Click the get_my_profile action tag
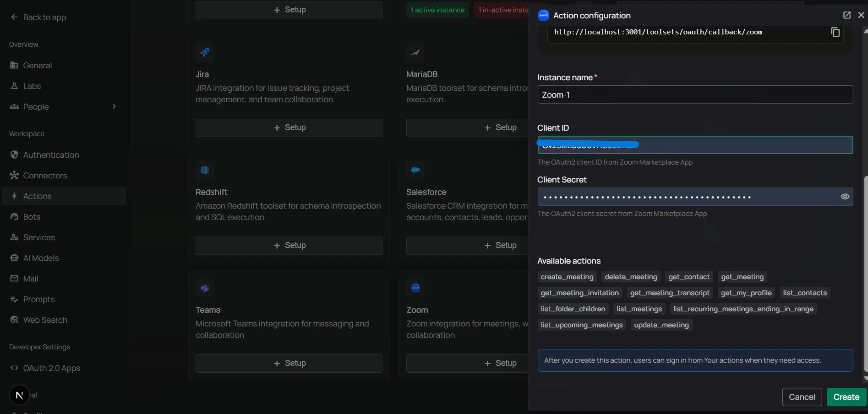This screenshot has height=414, width=868. [x=746, y=293]
